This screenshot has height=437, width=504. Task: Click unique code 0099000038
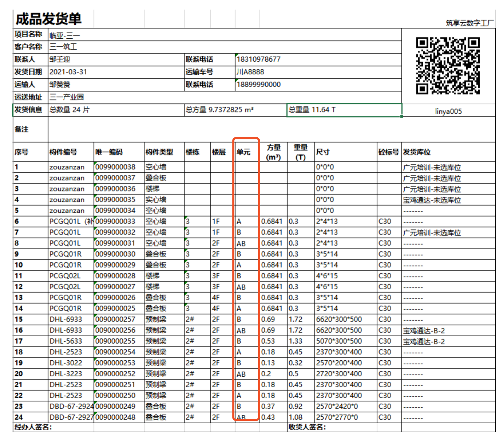pos(115,167)
